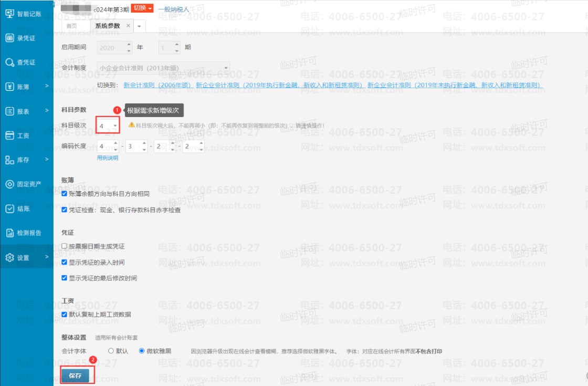Open 切换 period dropdown button

(142, 8)
